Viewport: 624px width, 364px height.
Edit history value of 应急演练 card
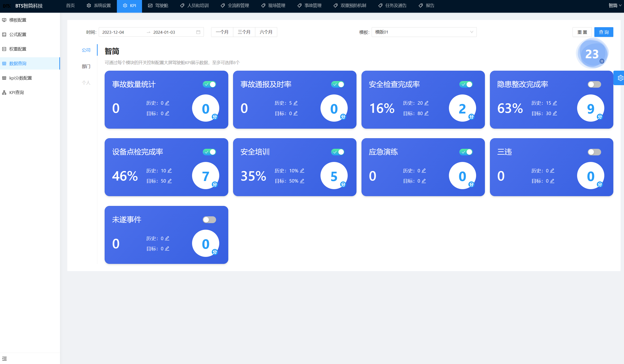pos(424,171)
